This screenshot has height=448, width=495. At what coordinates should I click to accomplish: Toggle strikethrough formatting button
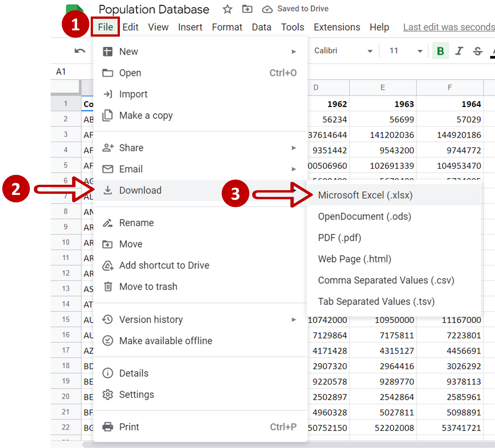477,51
